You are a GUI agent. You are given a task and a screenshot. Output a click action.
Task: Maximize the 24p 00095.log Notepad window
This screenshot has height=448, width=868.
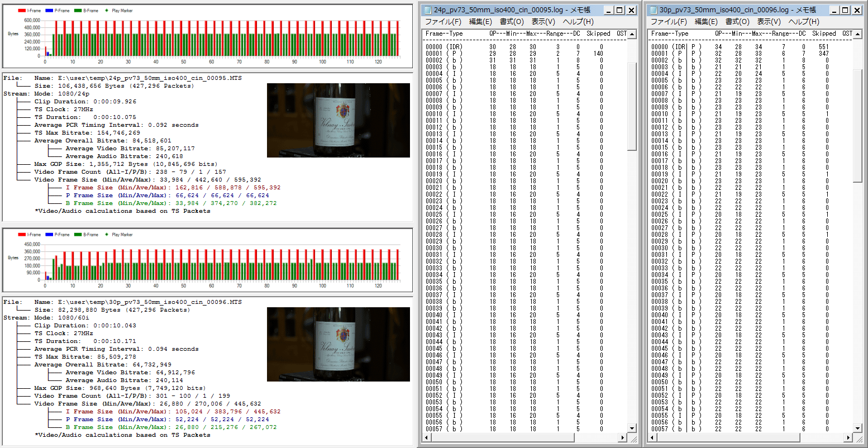coord(619,10)
